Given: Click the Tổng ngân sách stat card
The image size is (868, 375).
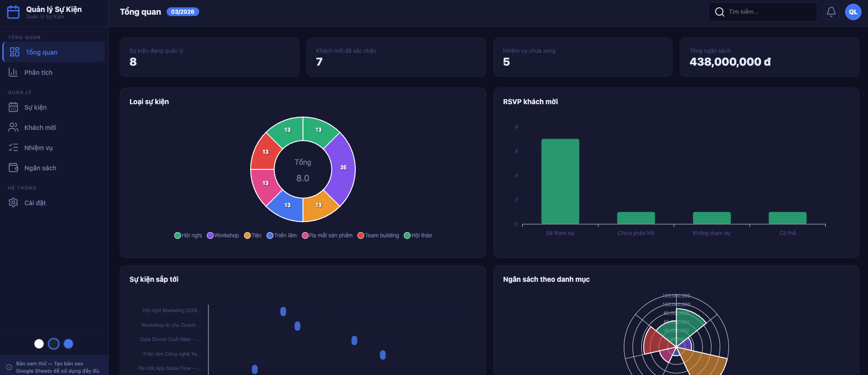Looking at the screenshot, I should tap(769, 57).
